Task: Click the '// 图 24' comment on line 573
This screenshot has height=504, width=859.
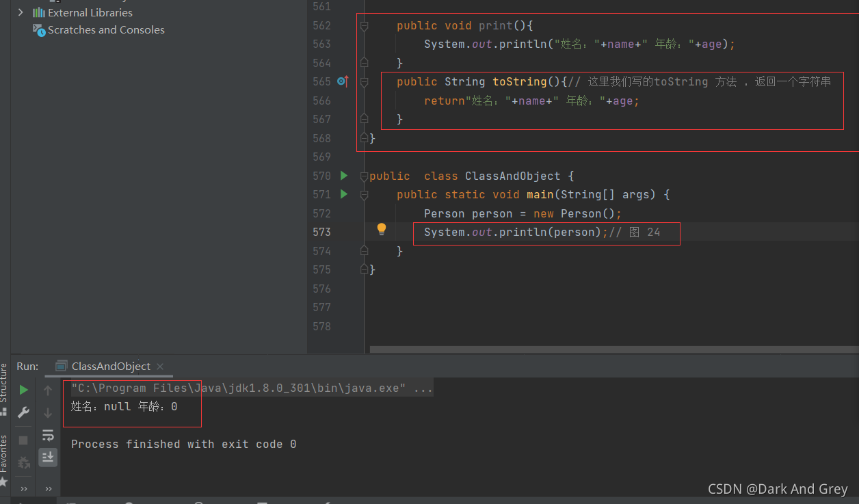Action: point(635,233)
